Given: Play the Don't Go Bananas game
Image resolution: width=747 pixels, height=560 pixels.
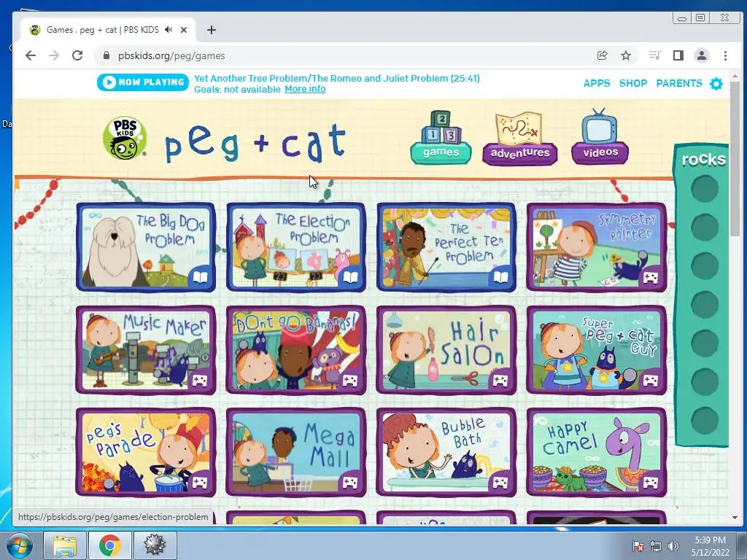Looking at the screenshot, I should click(296, 350).
